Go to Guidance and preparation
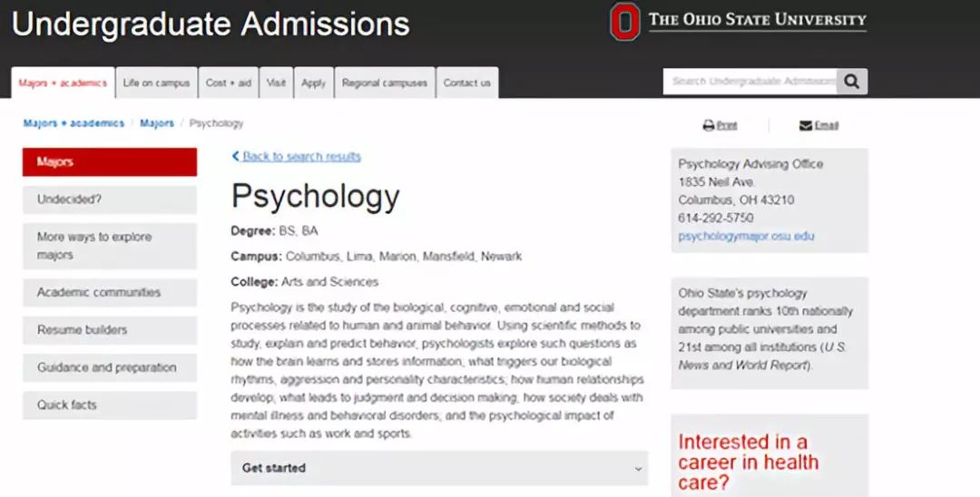This screenshot has width=980, height=497. click(110, 367)
